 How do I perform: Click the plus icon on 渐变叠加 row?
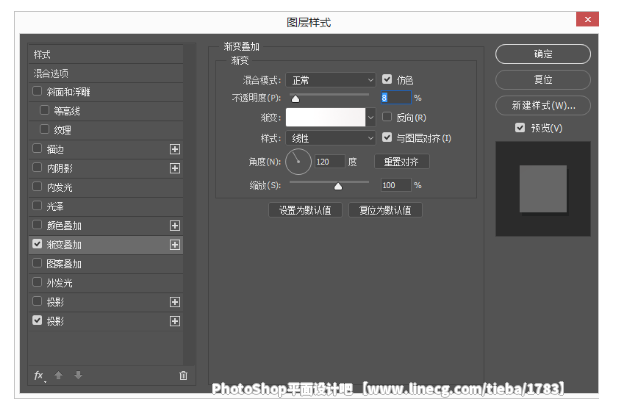pos(175,245)
